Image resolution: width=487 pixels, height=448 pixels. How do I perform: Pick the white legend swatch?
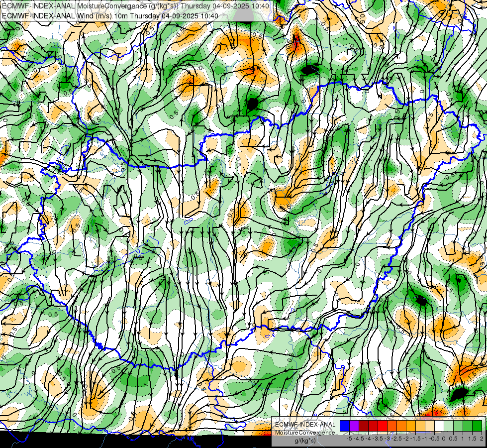click(x=439, y=426)
